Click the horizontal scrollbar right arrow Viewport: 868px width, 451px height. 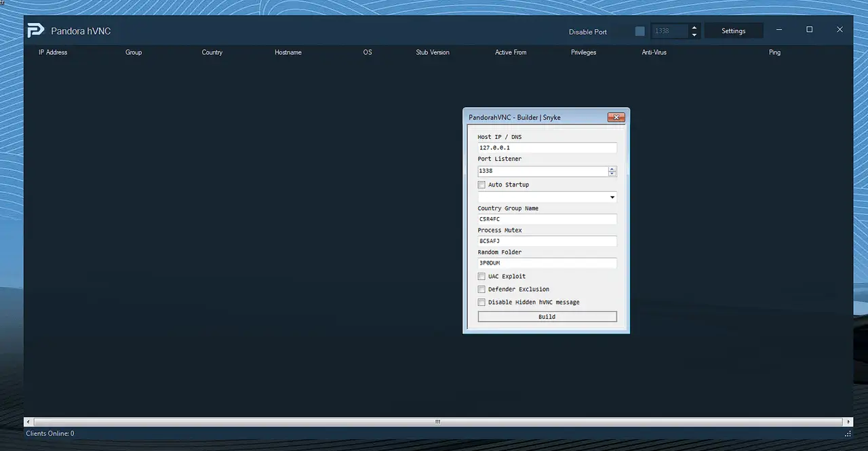click(x=848, y=422)
